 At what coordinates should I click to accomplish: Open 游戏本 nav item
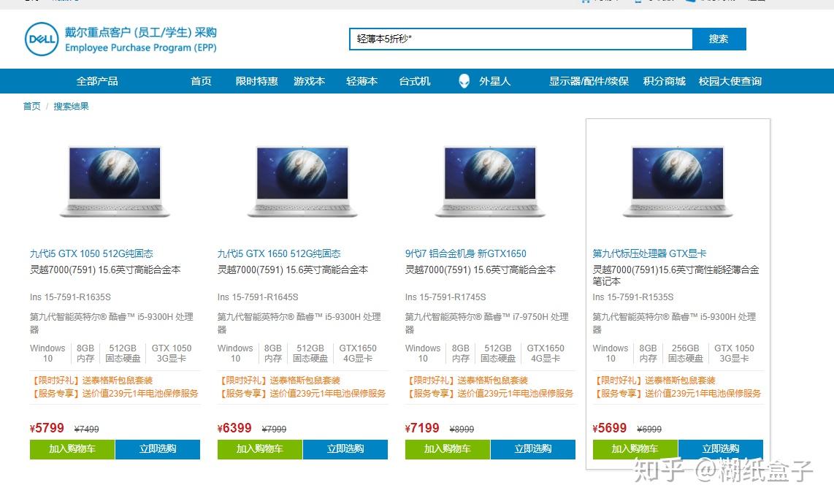click(310, 81)
